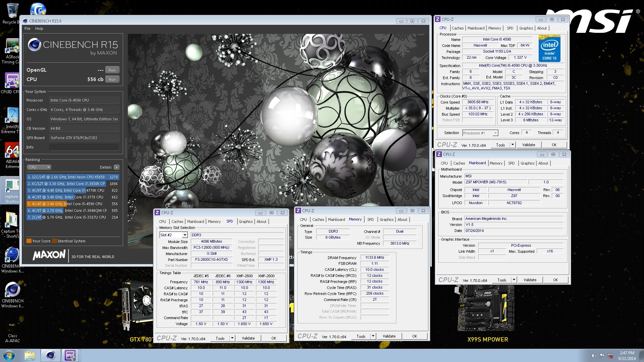This screenshot has width=644, height=362.
Task: Run the CPU benchmark
Action: [112, 79]
